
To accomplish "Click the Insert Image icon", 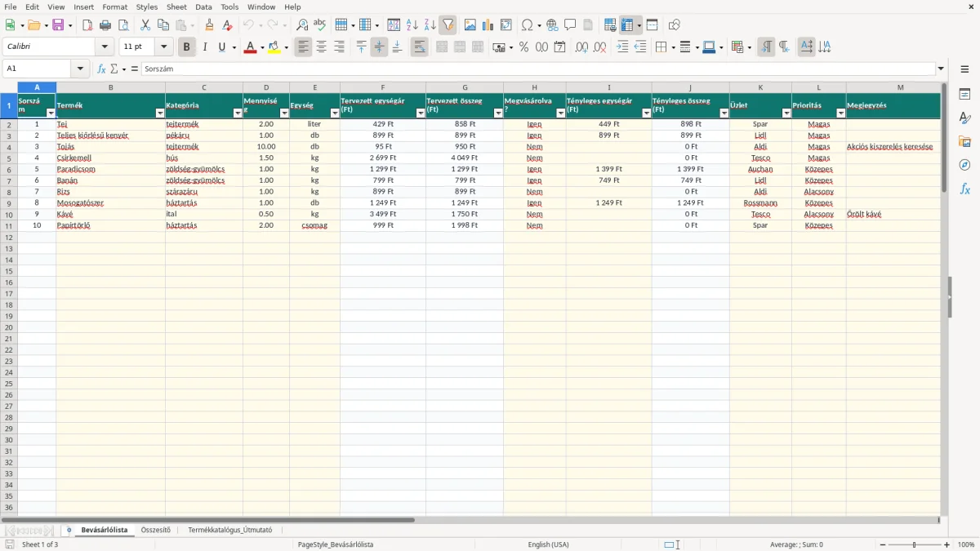I will pyautogui.click(x=470, y=25).
